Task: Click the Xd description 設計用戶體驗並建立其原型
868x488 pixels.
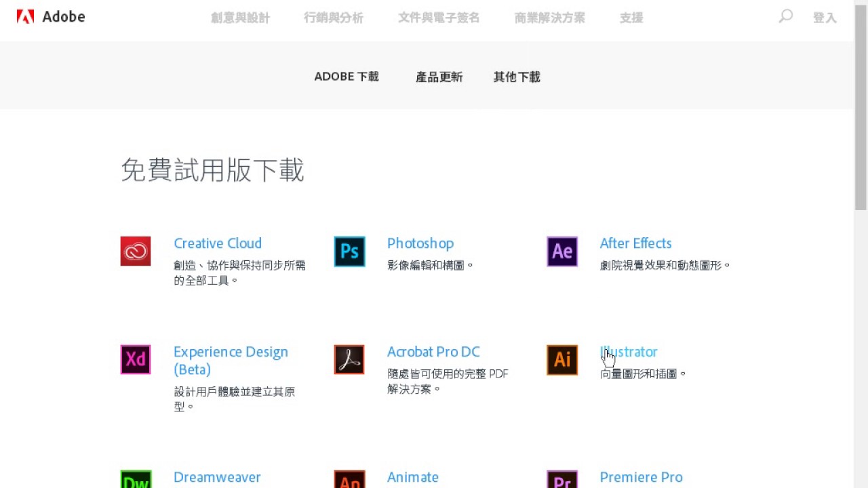Action: [x=235, y=399]
